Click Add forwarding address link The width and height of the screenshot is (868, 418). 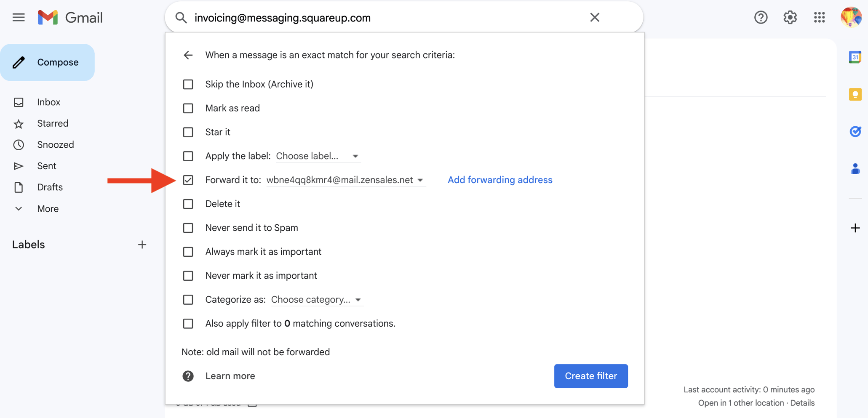[500, 180]
